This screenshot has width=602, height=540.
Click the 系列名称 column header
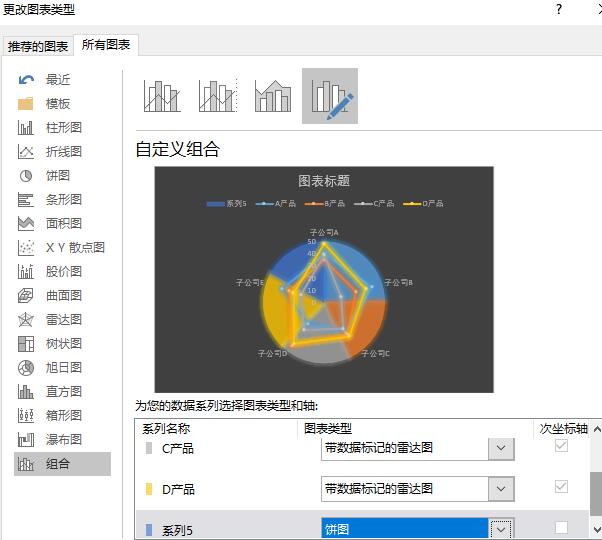tap(166, 428)
